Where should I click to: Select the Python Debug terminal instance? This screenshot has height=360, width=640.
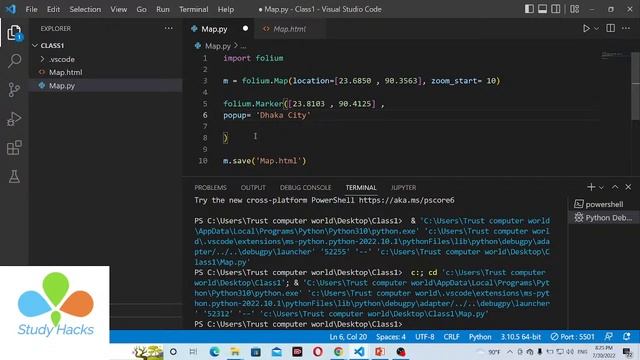603,218
